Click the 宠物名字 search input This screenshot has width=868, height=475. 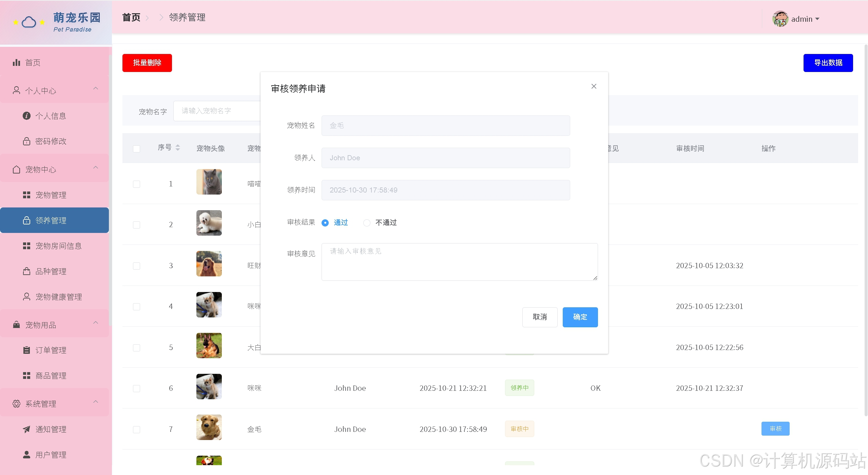pyautogui.click(x=217, y=111)
